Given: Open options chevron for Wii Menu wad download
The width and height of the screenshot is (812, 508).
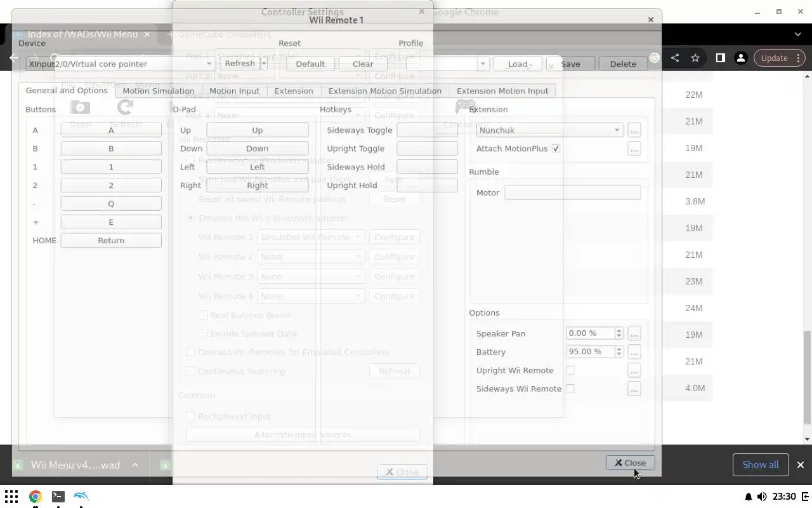Looking at the screenshot, I should click(134, 465).
